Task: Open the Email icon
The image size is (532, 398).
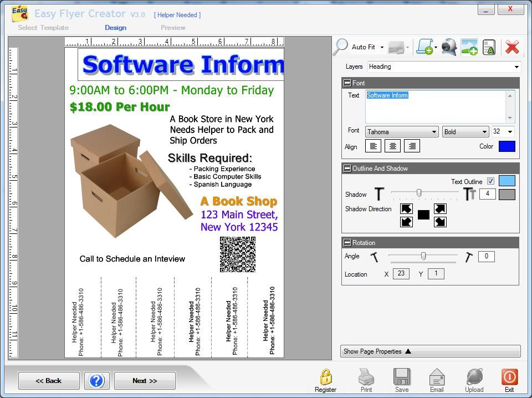Action: pyautogui.click(x=437, y=378)
